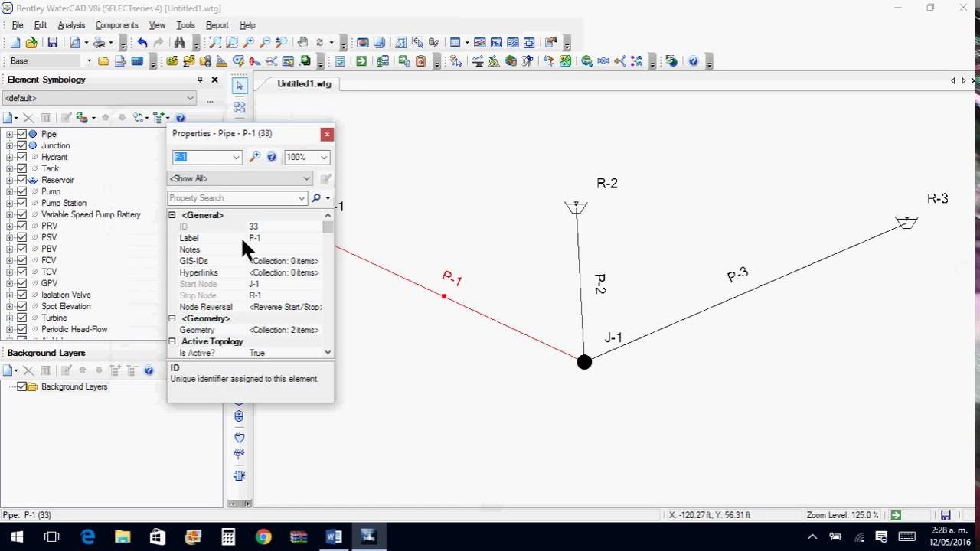This screenshot has height=551, width=980.
Task: Save the project with the floppy disk icon
Action: point(53,43)
